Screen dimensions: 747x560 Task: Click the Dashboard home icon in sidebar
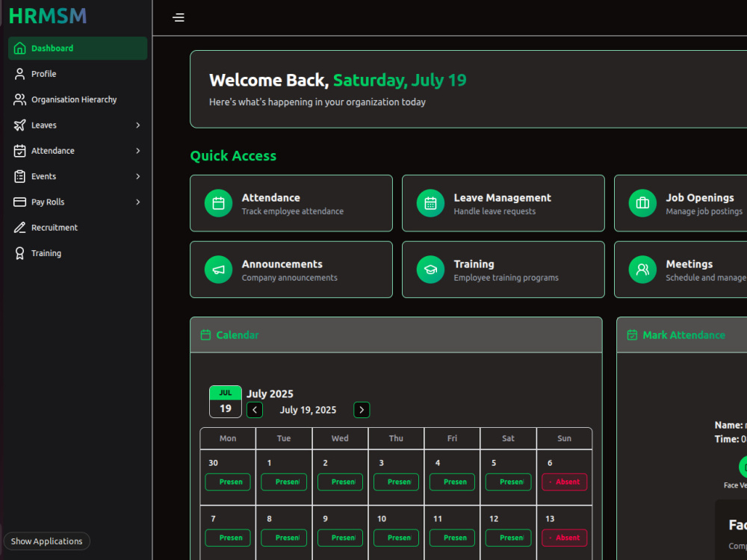19,48
